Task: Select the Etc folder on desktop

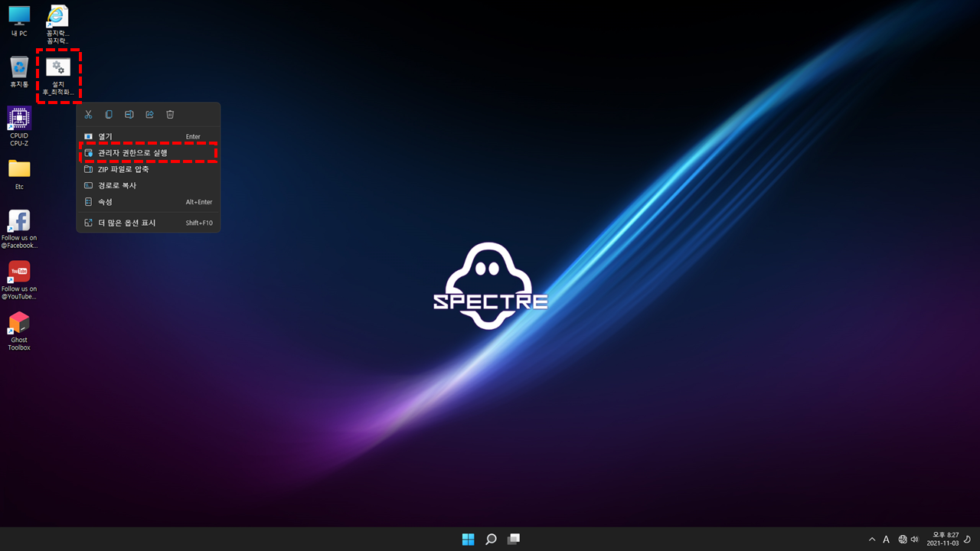Action: 19,174
